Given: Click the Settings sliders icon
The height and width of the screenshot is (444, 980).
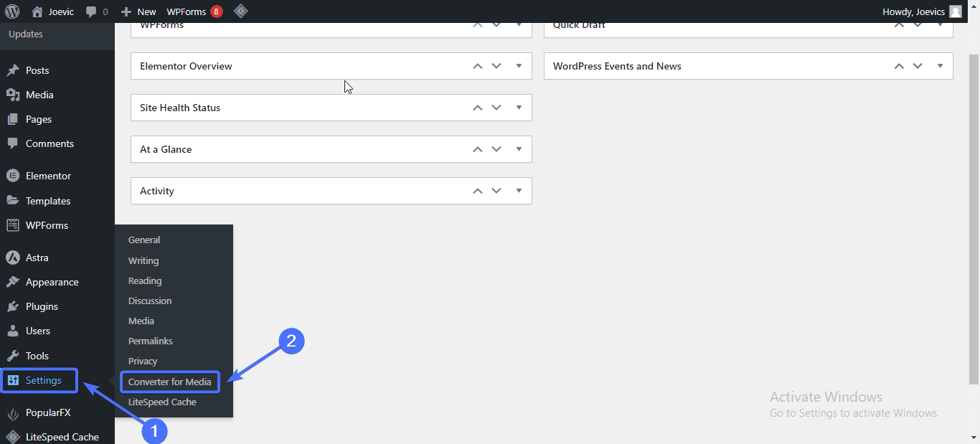Looking at the screenshot, I should pyautogui.click(x=14, y=380).
